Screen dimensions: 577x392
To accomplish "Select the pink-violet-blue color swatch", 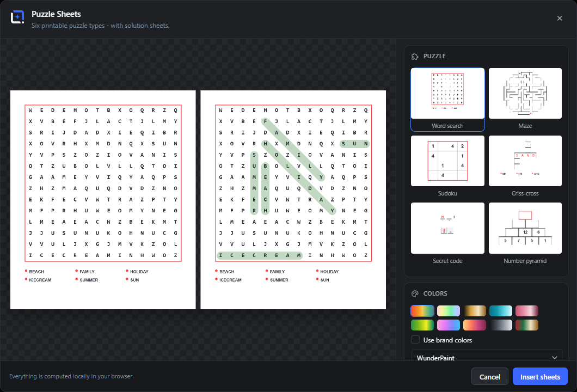I will point(449,325).
